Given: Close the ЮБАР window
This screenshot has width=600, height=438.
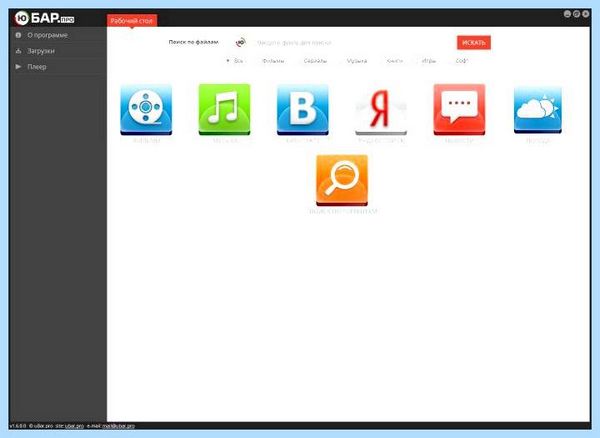Looking at the screenshot, I should (585, 14).
